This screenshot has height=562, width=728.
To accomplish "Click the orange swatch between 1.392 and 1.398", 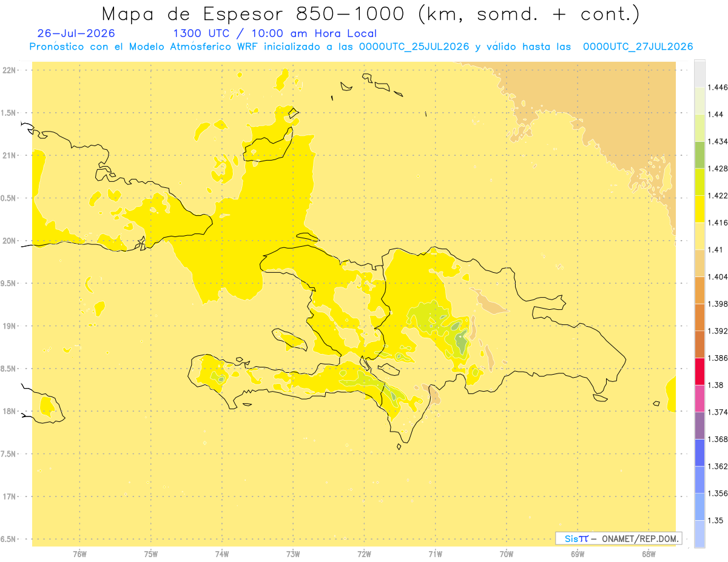I will (x=699, y=317).
